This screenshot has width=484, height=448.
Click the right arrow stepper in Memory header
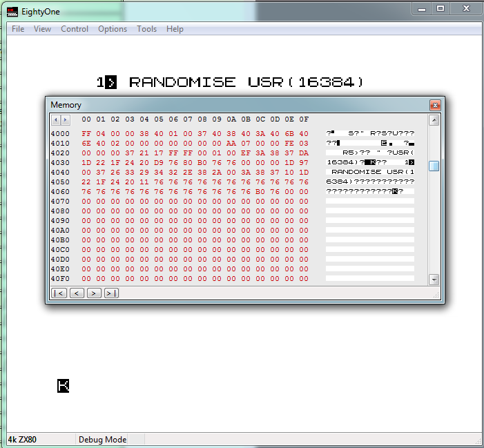pyautogui.click(x=65, y=119)
